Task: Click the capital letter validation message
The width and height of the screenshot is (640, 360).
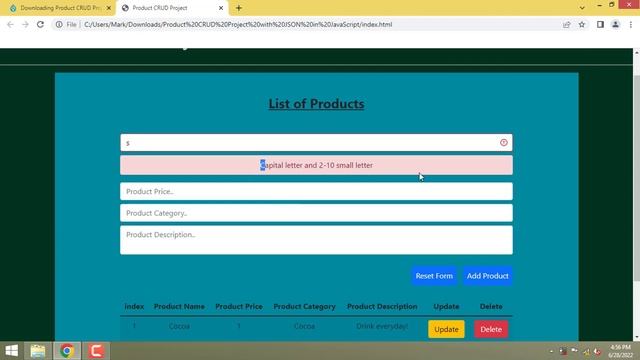Action: point(316,165)
